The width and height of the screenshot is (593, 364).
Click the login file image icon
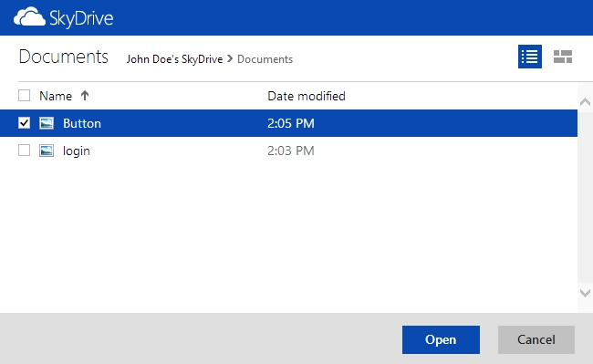(x=47, y=151)
